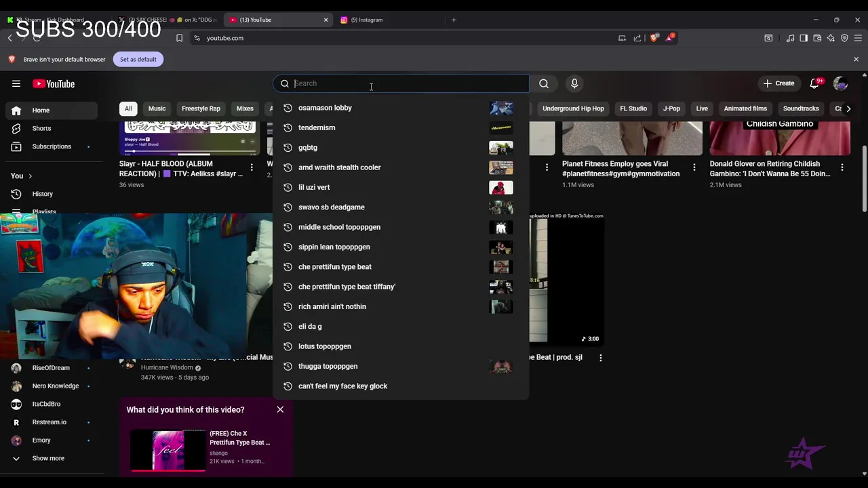Viewport: 868px width, 488px height.
Task: Select the Mixes filter chip
Action: point(245,108)
